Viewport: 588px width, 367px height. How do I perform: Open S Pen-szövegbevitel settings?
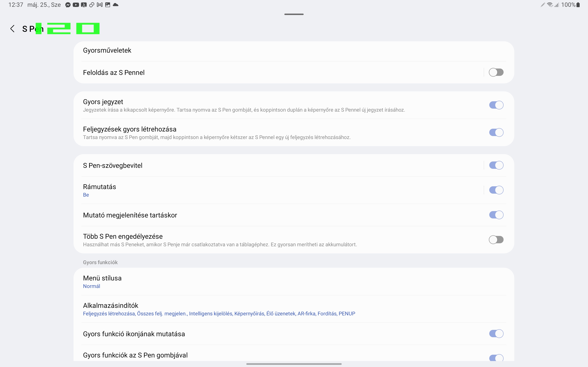(x=279, y=166)
